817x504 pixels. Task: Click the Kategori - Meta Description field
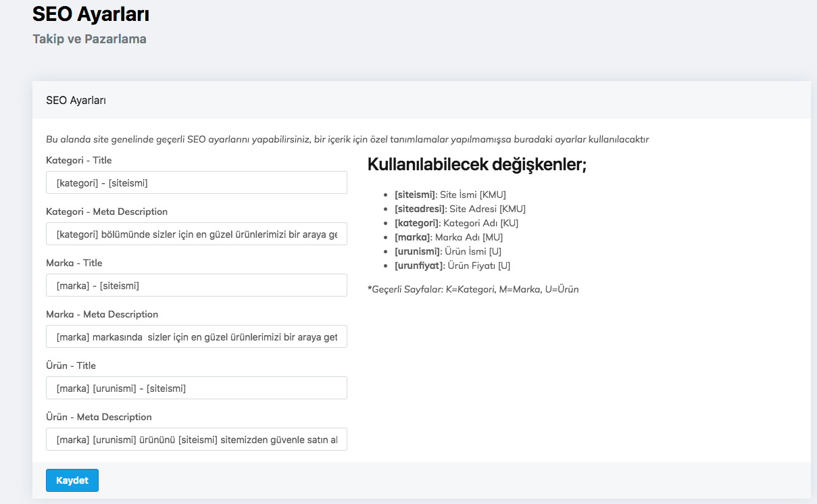coord(196,233)
